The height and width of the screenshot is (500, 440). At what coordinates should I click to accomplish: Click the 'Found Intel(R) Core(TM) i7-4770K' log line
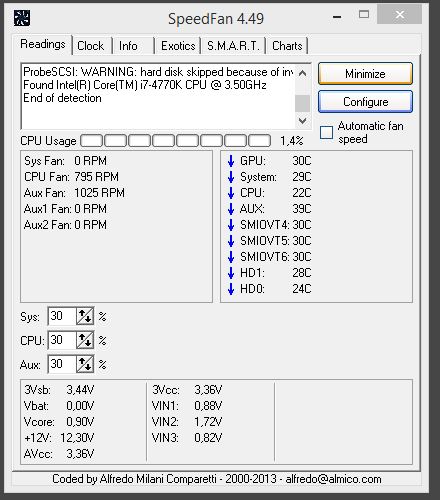point(145,85)
